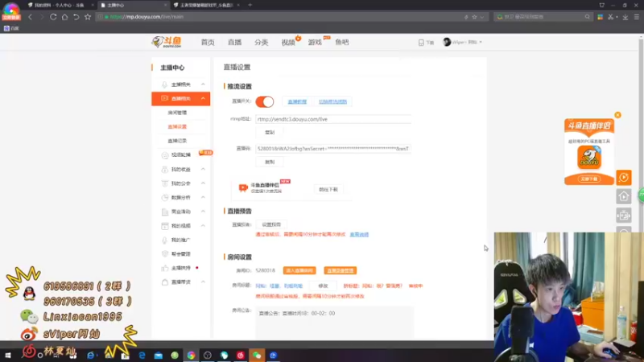644x362 pixels.
Task: Click 修改 to edit room title
Action: 324,286
